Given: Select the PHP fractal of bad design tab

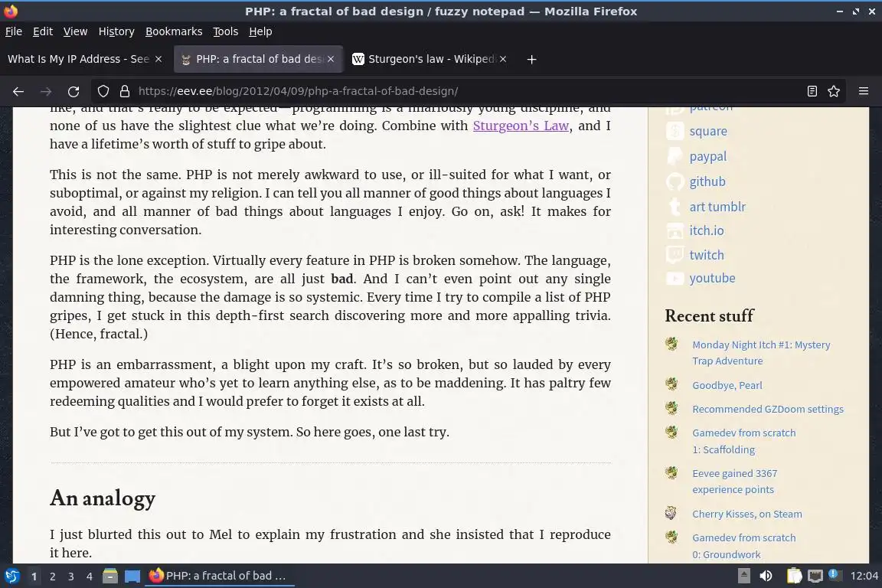Looking at the screenshot, I should click(x=259, y=59).
